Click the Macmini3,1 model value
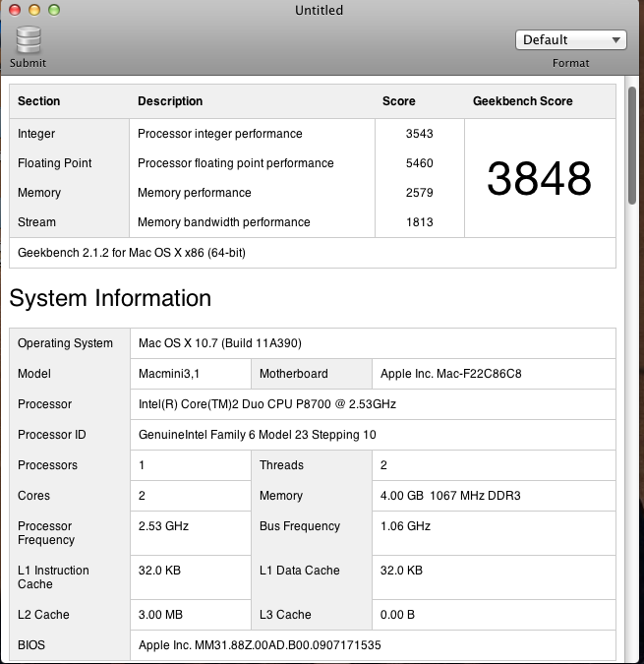644x664 pixels. tap(169, 374)
